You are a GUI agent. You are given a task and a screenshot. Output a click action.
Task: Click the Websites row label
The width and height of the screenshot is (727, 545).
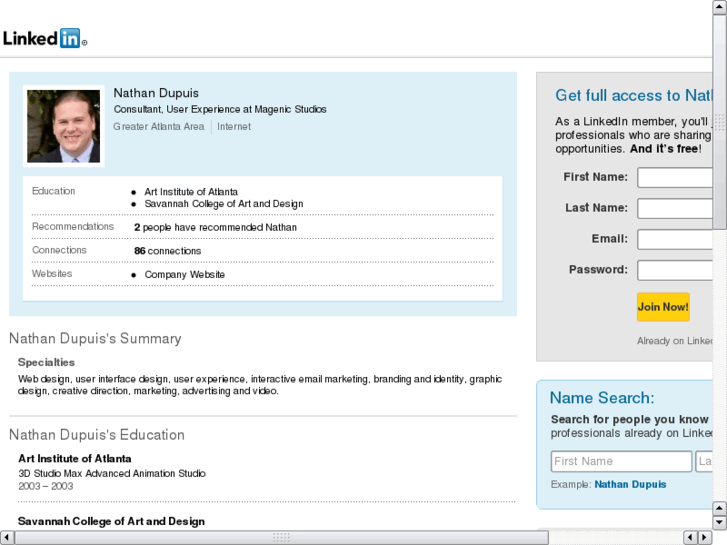52,274
